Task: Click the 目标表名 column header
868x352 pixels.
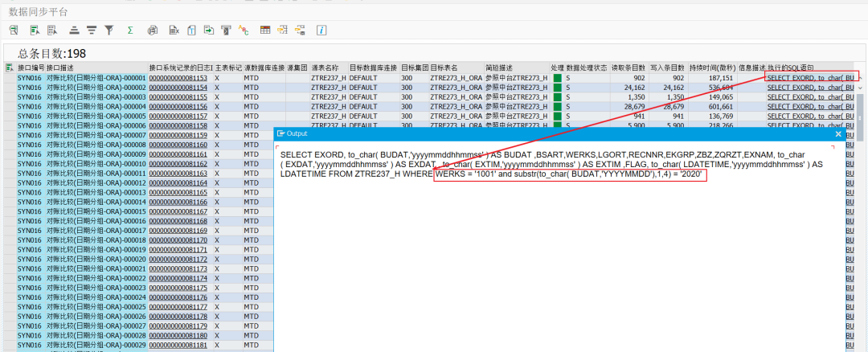Action: 457,68
